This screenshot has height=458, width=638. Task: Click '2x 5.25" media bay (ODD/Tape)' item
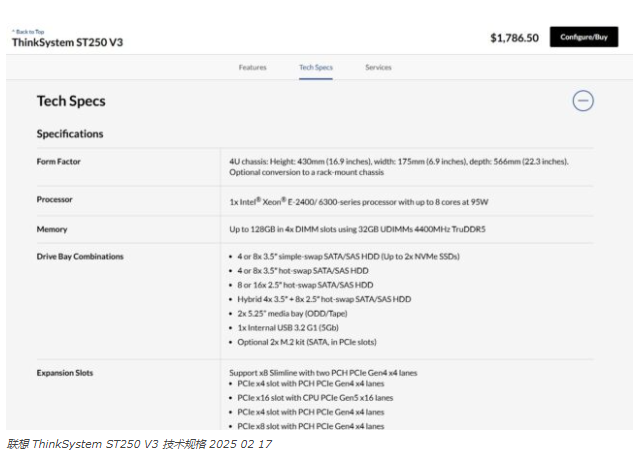click(292, 314)
